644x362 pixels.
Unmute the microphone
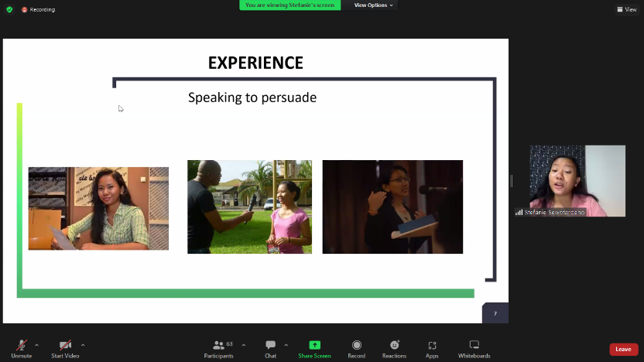click(x=22, y=345)
